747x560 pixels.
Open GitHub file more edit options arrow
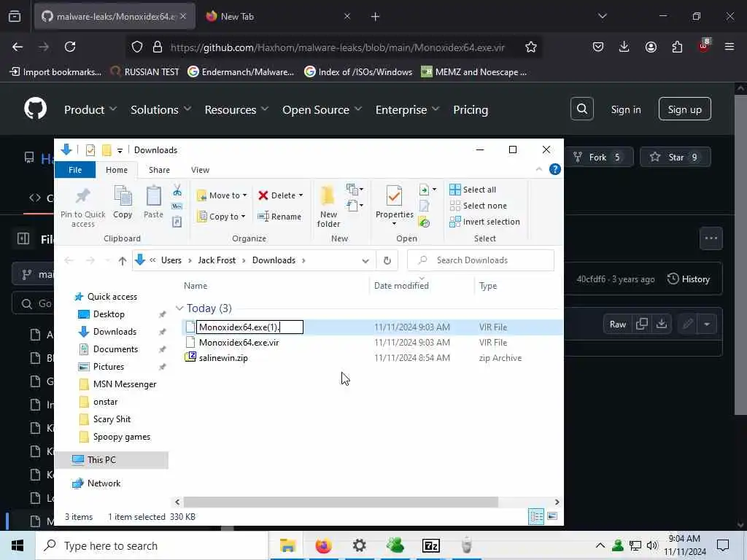pos(707,324)
